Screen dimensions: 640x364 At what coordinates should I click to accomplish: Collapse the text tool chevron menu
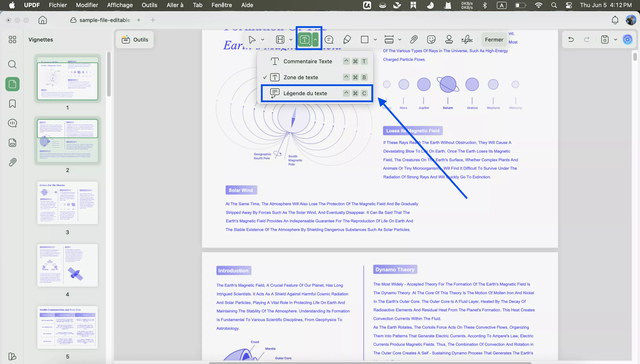click(x=315, y=40)
